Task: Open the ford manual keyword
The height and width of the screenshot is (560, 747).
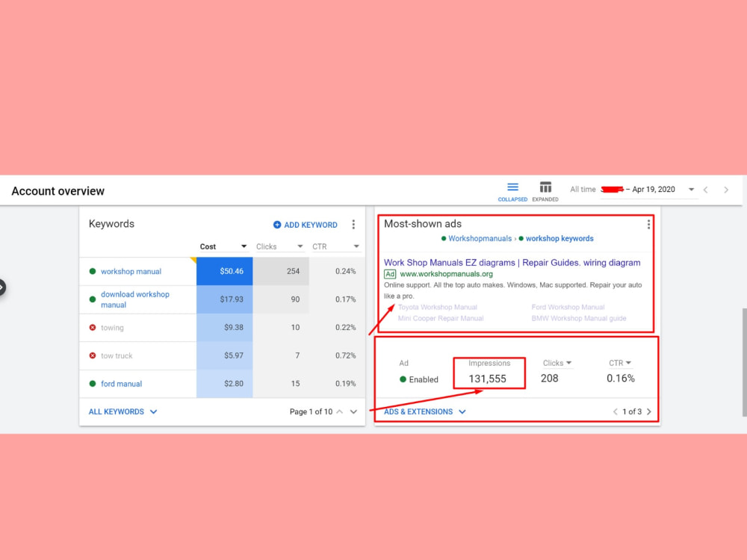Action: click(x=121, y=384)
